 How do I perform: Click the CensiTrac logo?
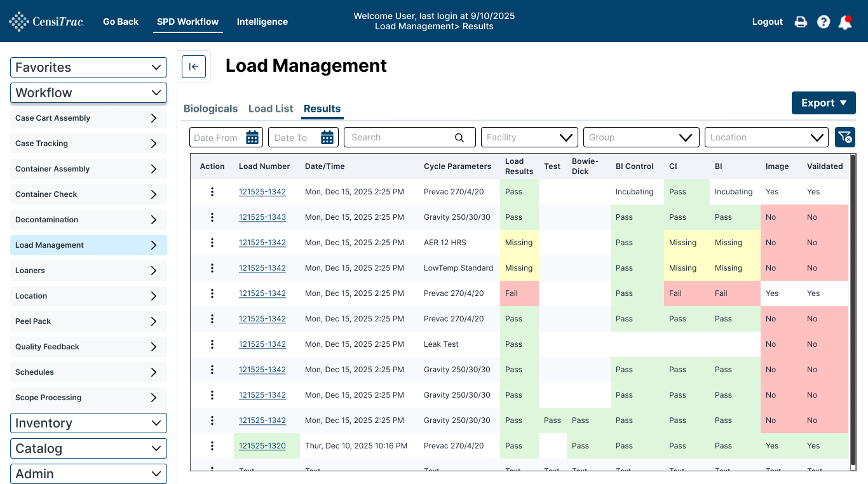[46, 22]
